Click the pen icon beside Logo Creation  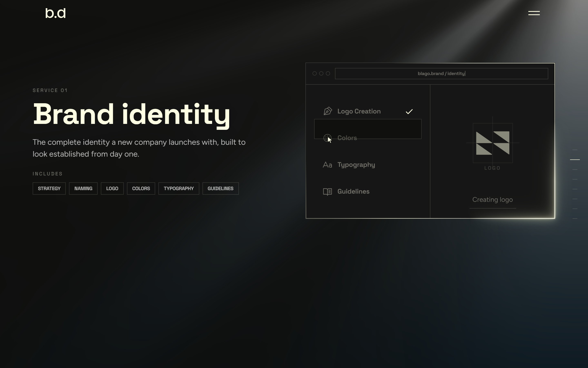tap(327, 111)
